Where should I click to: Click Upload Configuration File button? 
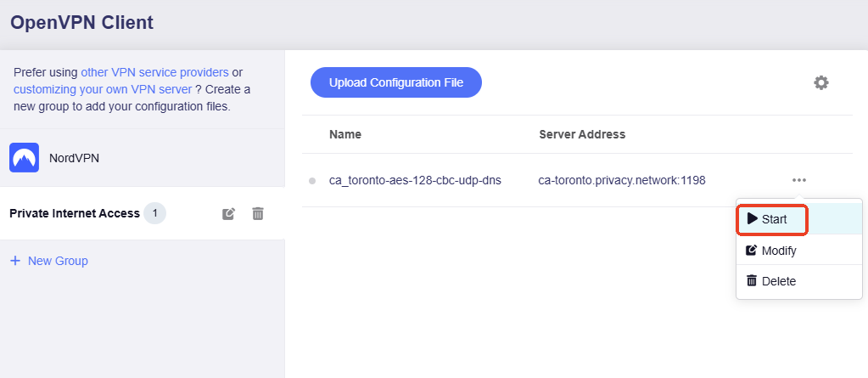point(395,82)
